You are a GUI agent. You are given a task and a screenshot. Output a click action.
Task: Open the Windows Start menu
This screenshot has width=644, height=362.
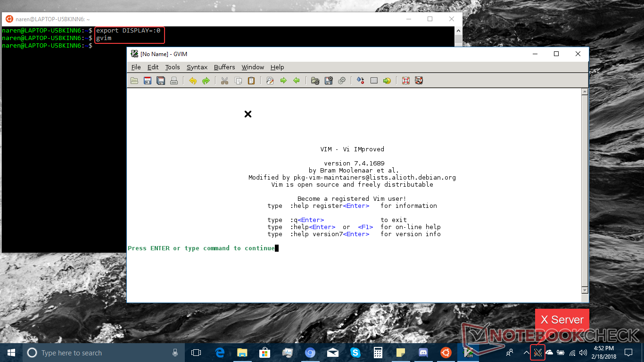11,353
